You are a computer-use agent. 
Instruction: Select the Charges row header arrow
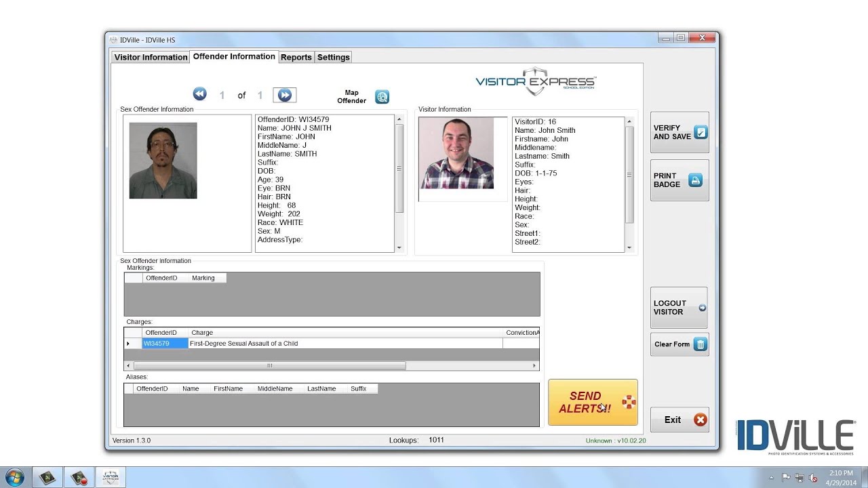[x=133, y=344]
